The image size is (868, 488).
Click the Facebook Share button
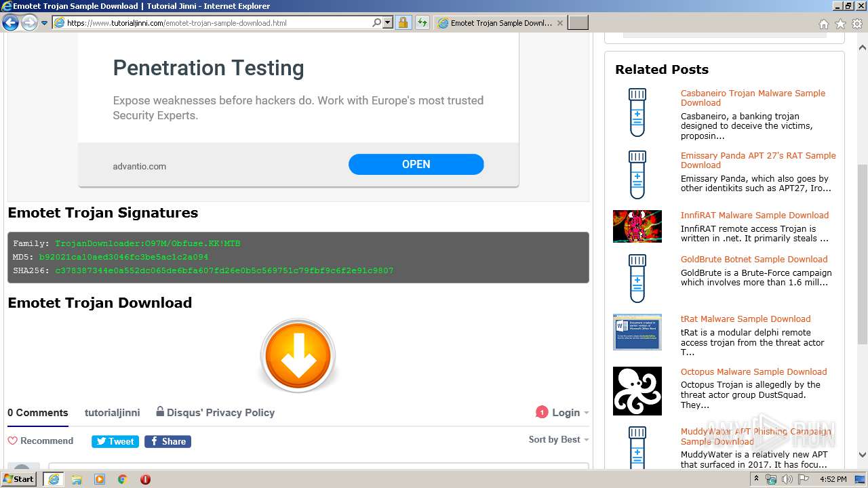167,441
